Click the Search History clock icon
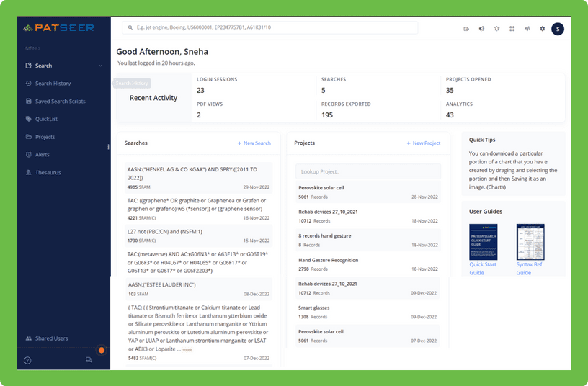Image resolution: width=588 pixels, height=386 pixels. [x=29, y=84]
